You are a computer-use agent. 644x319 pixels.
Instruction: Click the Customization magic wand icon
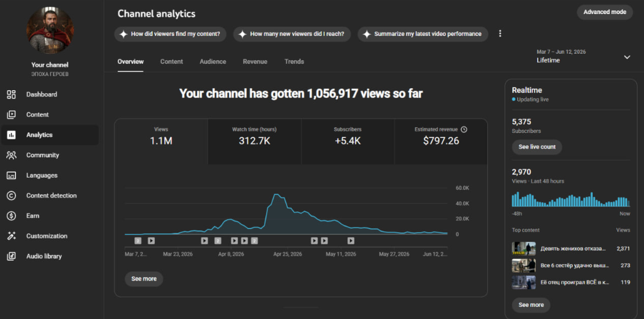[11, 236]
